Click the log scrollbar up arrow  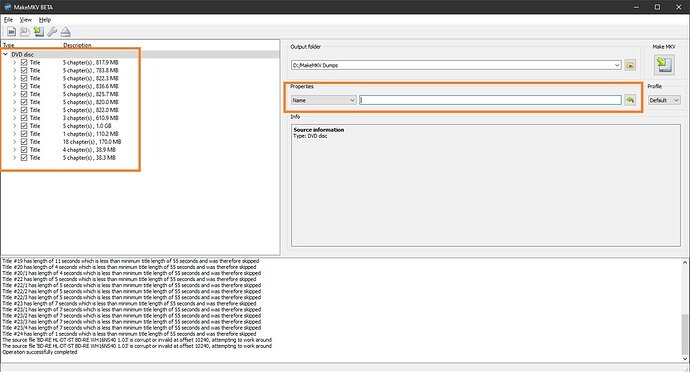point(685,262)
